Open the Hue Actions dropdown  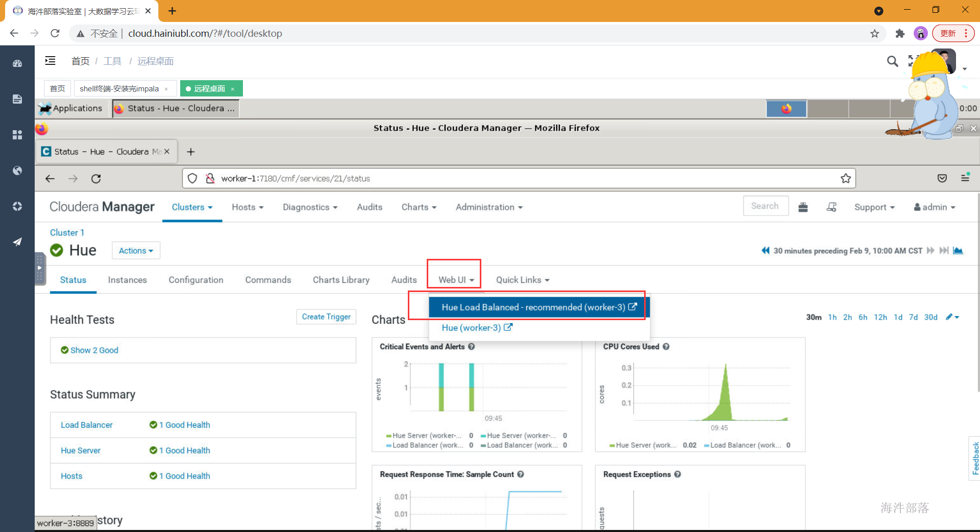click(136, 251)
